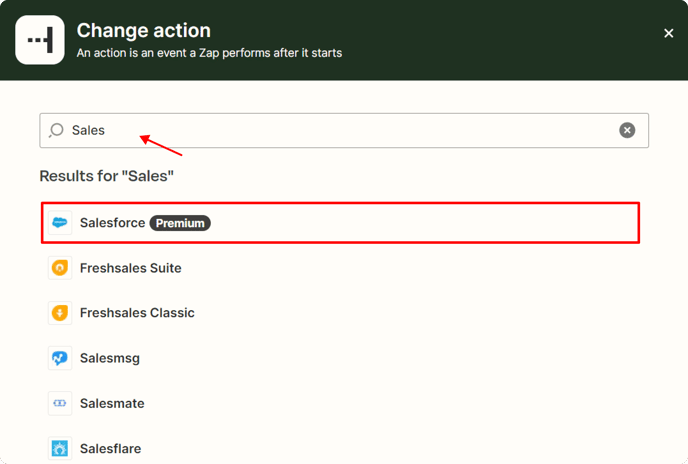Select Freshsales Suite from results
This screenshot has width=688, height=464.
[340, 268]
